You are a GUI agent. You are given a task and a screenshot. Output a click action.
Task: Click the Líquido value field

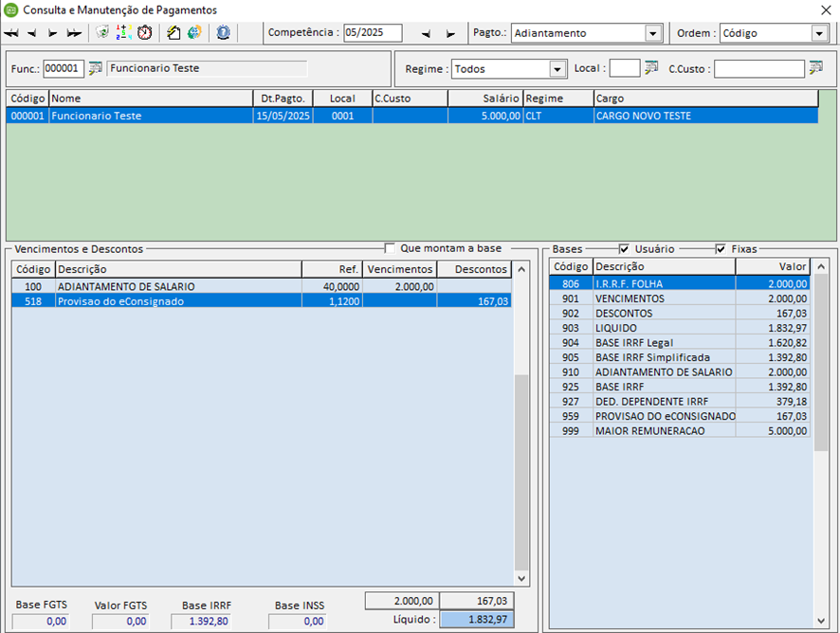[477, 620]
